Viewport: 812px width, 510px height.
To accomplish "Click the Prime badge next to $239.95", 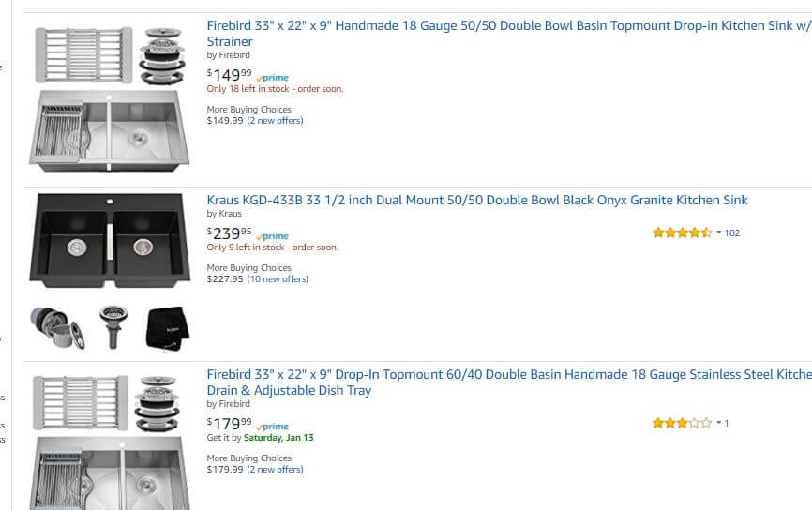I will point(273,236).
